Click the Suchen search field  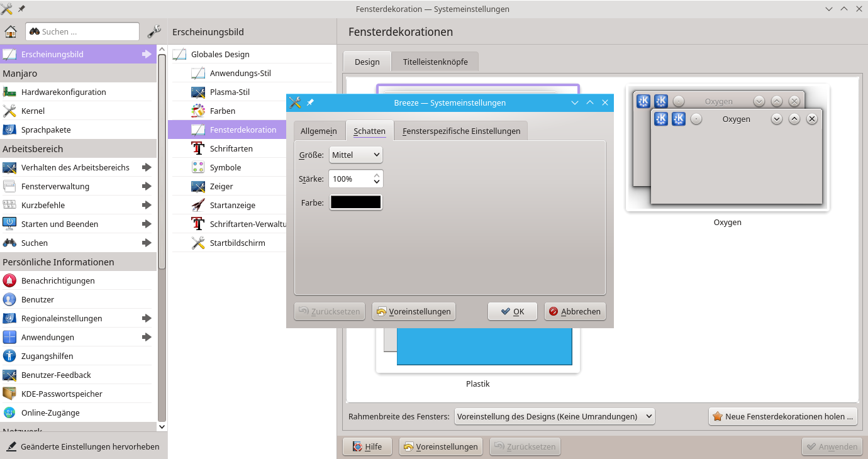click(82, 31)
